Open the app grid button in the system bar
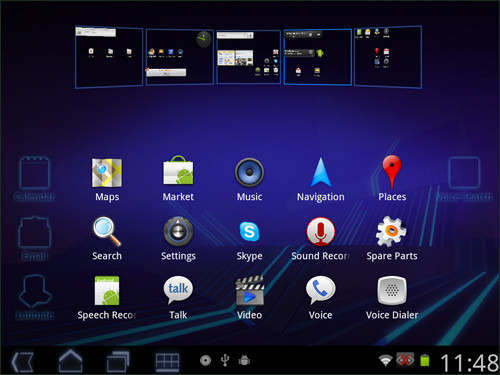 167,362
